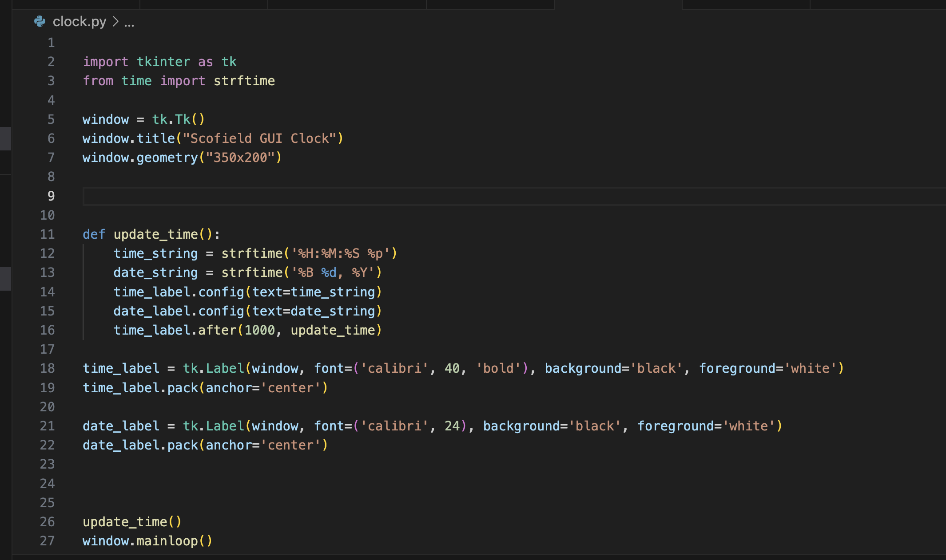This screenshot has height=560, width=946.
Task: Click line number 11 in the gutter
Action: (x=48, y=234)
